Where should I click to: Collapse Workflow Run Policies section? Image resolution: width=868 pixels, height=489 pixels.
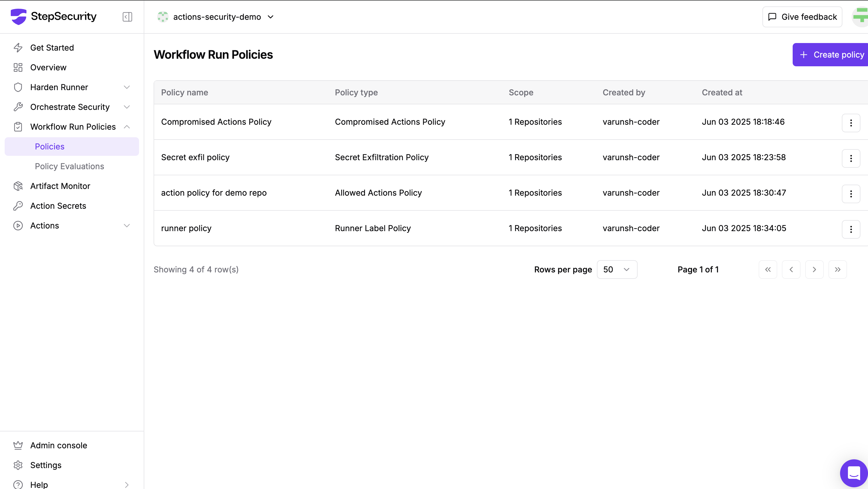126,127
